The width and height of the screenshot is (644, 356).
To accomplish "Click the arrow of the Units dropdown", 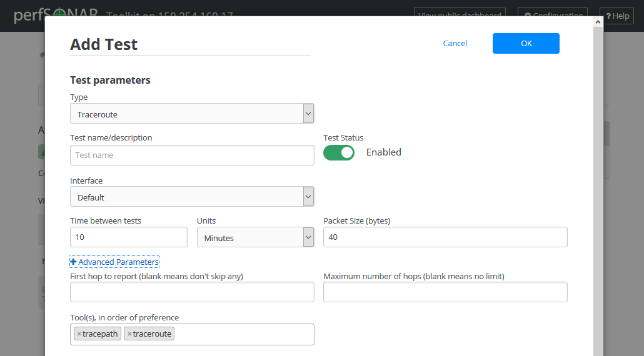I will coord(308,237).
